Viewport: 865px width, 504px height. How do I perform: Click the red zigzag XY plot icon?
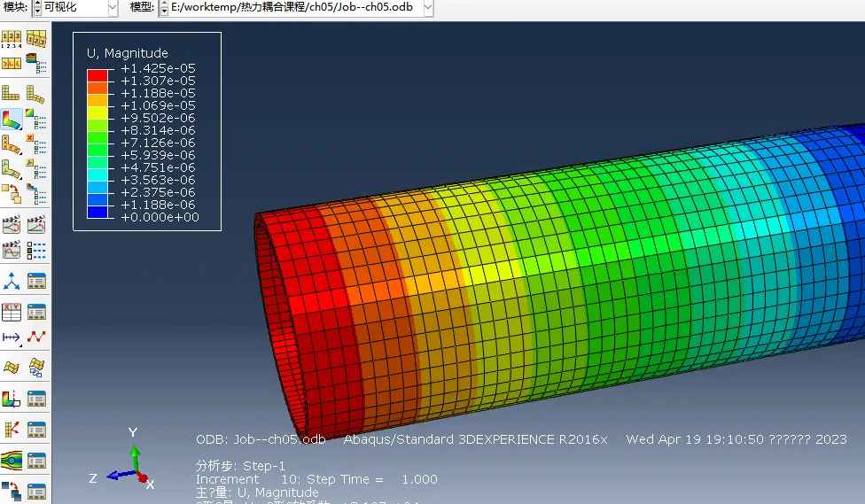click(x=36, y=337)
